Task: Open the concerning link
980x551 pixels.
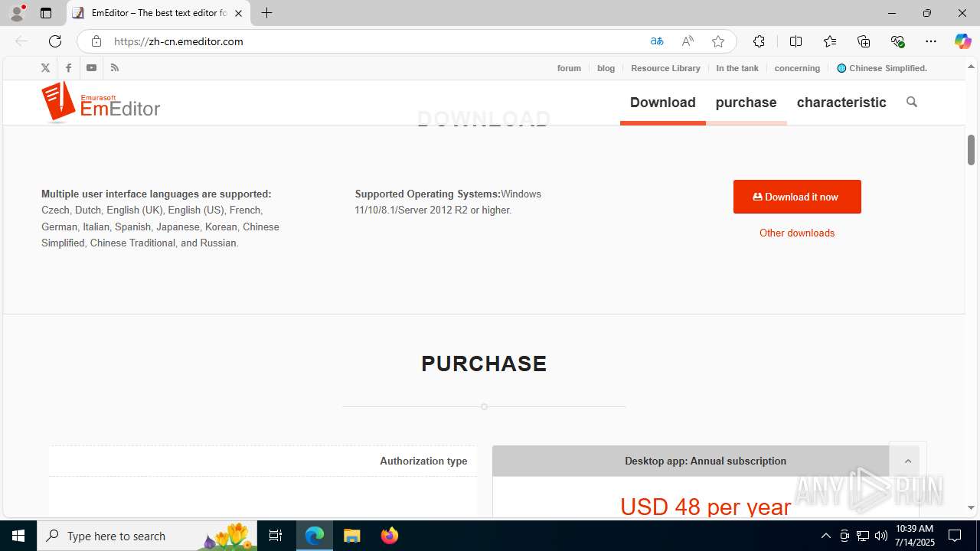Action: (x=797, y=68)
